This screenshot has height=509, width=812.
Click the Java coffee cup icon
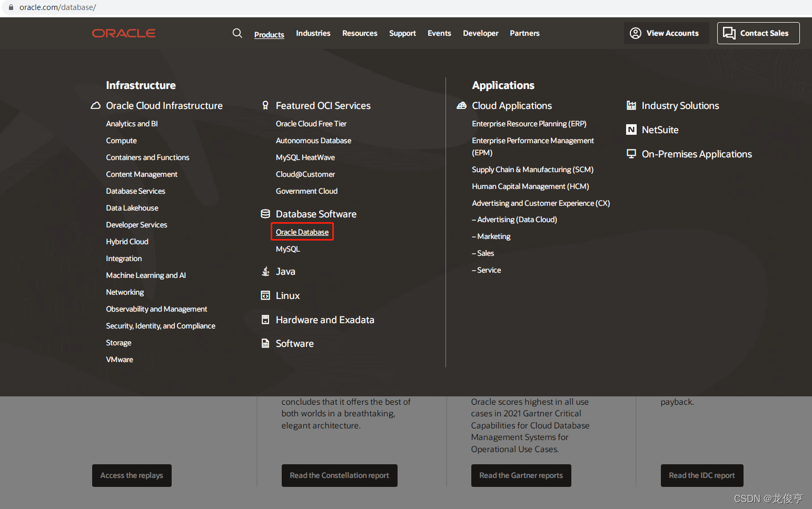[265, 272]
